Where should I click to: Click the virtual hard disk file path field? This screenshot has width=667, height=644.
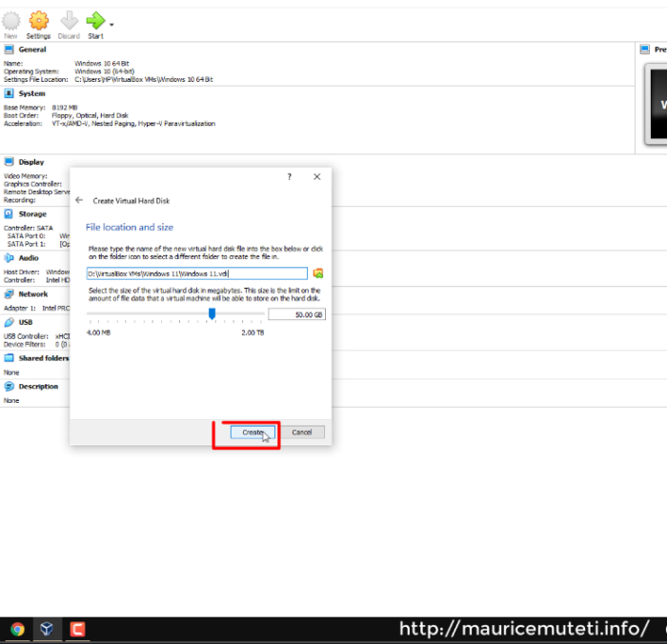click(197, 273)
